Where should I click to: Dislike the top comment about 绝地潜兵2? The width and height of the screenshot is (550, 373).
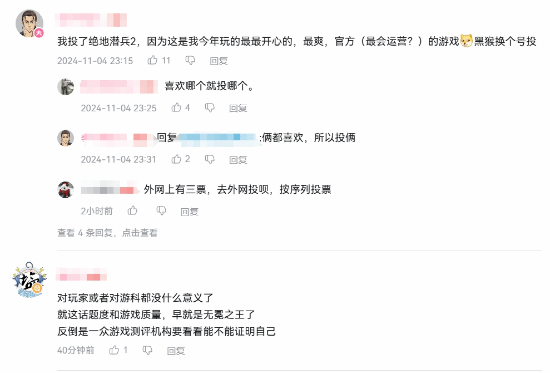pyautogui.click(x=190, y=61)
